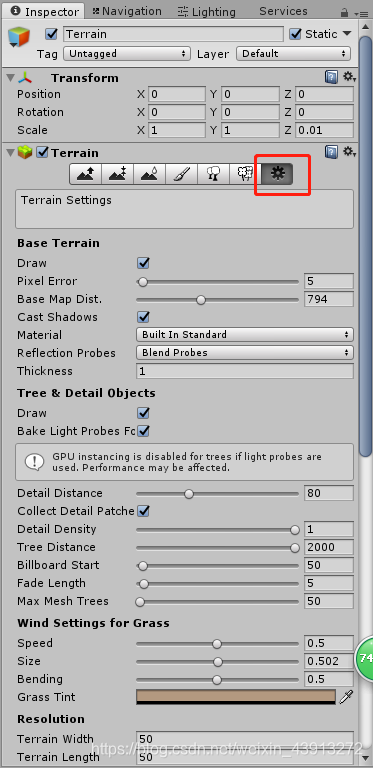Click the Thickness value field
The width and height of the screenshot is (373, 768).
pos(244,371)
